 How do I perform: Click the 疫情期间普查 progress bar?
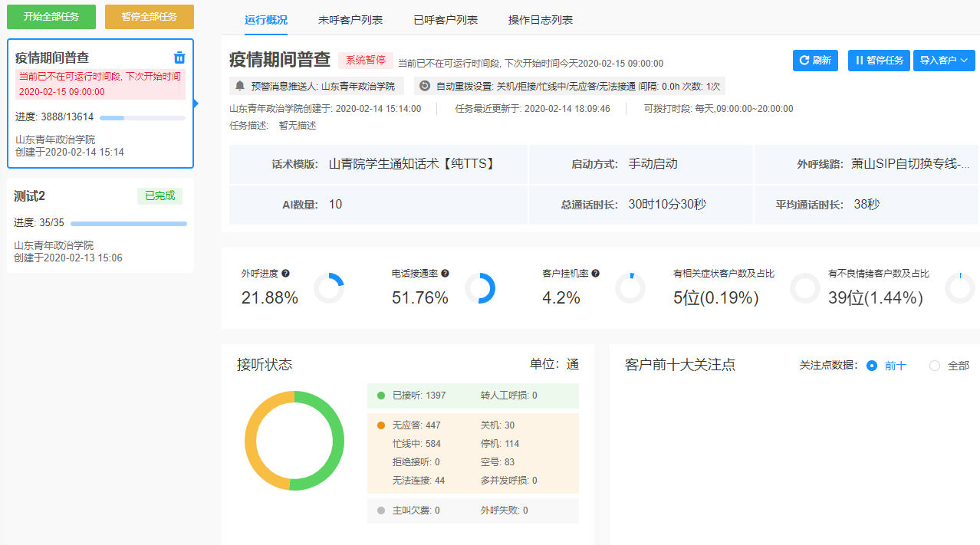tap(143, 118)
